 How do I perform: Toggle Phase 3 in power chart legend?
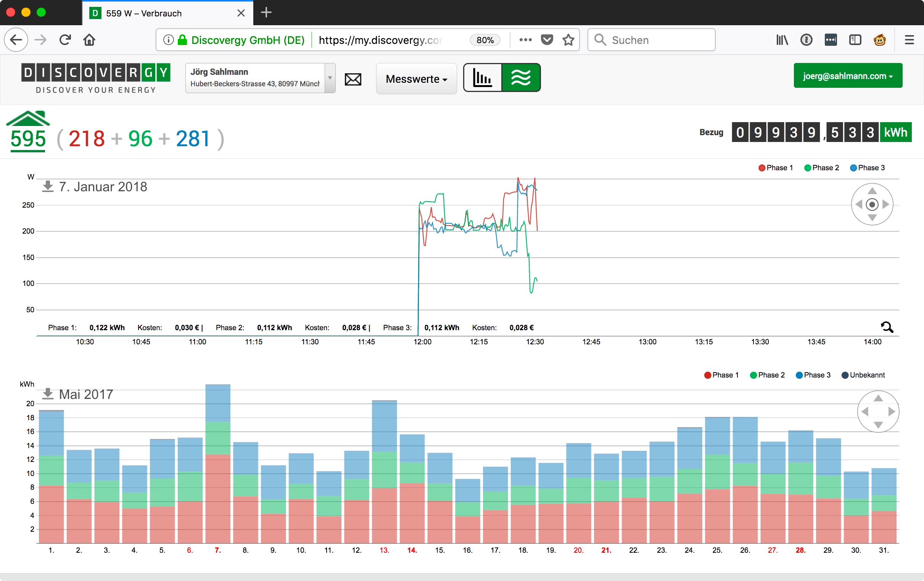pyautogui.click(x=868, y=168)
